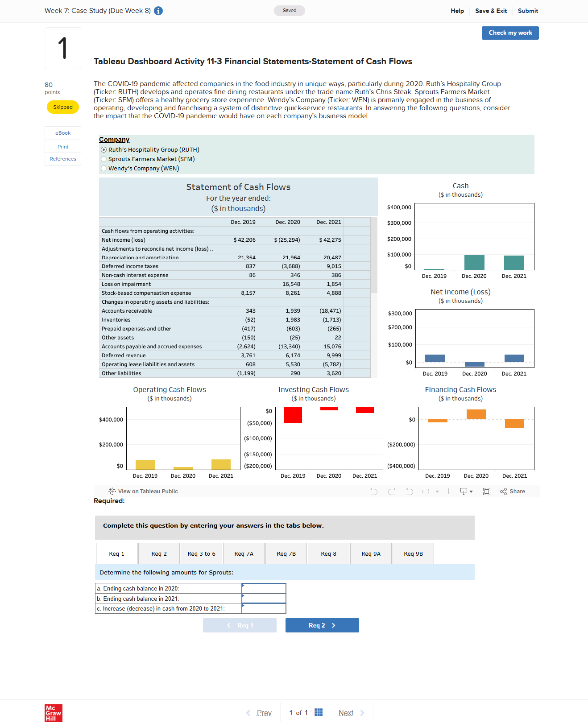
Task: Open the References link
Action: [x=63, y=159]
